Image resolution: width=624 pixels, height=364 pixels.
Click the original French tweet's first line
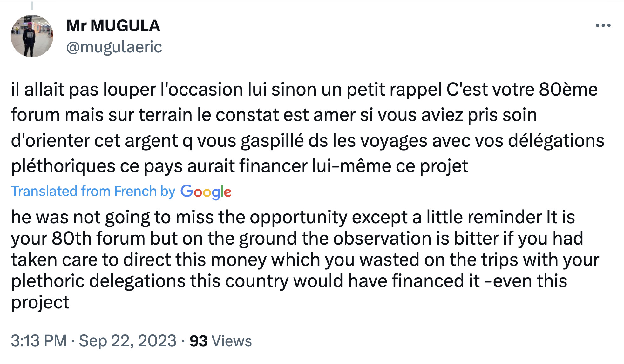tap(304, 89)
